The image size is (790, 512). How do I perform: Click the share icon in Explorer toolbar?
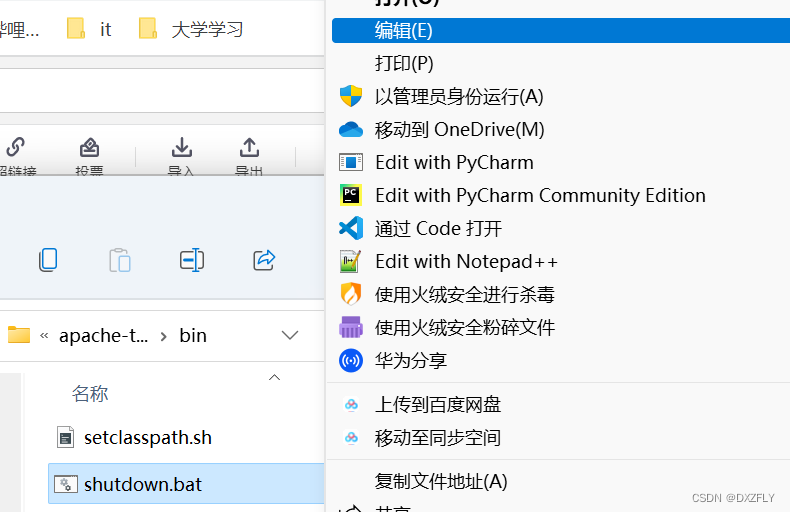tap(264, 260)
